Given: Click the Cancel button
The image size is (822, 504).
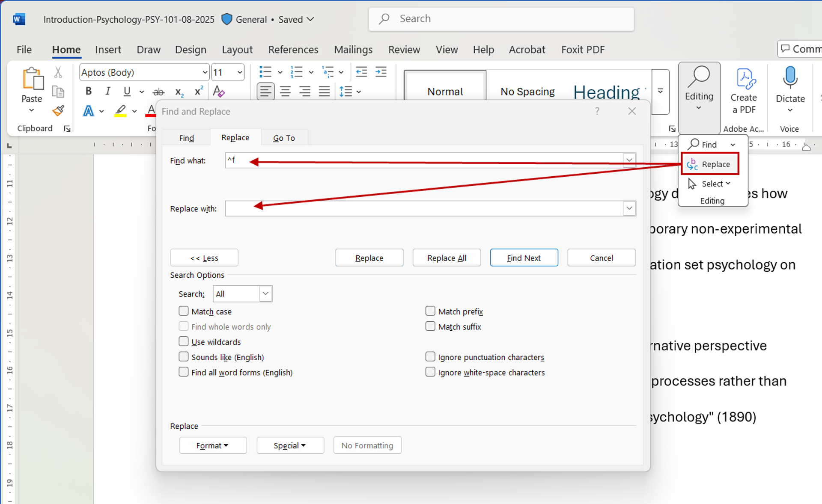Looking at the screenshot, I should point(601,258).
